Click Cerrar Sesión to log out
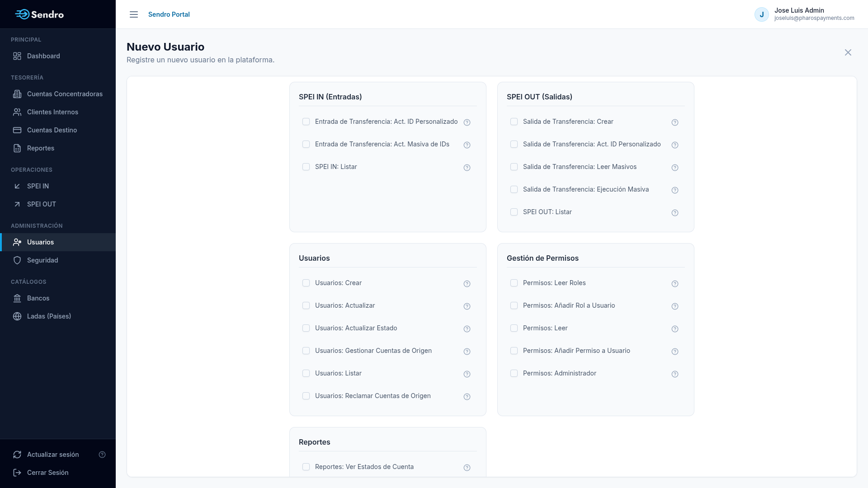The image size is (868, 488). [x=58, y=473]
